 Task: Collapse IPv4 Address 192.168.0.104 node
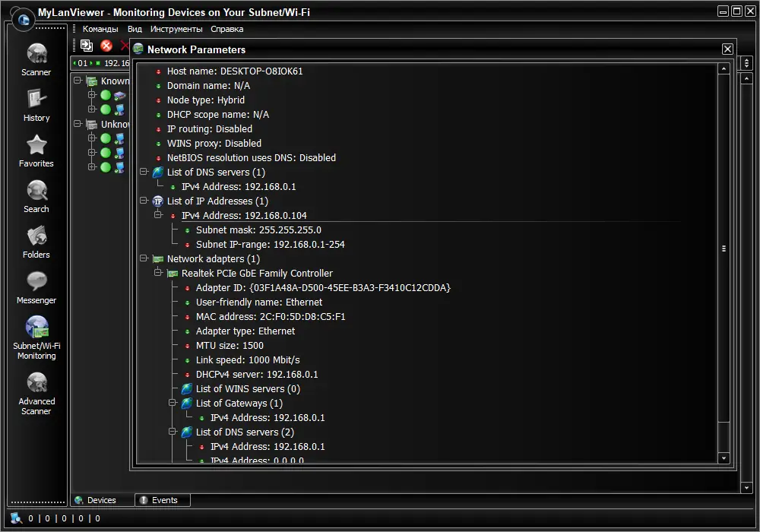pos(159,214)
